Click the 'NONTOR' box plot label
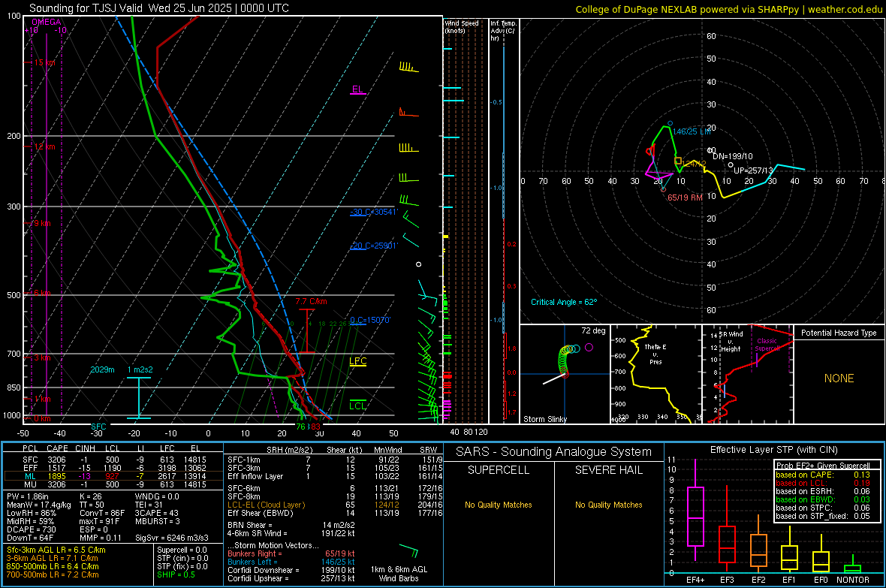Screen dimensions: 886x588 click(x=853, y=580)
